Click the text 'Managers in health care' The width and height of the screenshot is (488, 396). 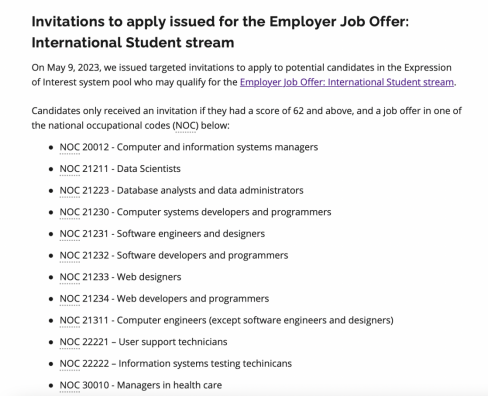click(169, 385)
